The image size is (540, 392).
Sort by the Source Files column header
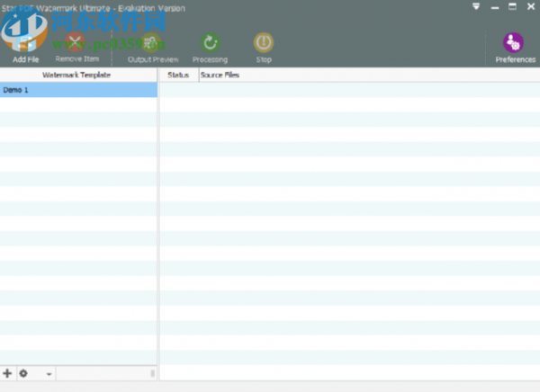coord(219,75)
